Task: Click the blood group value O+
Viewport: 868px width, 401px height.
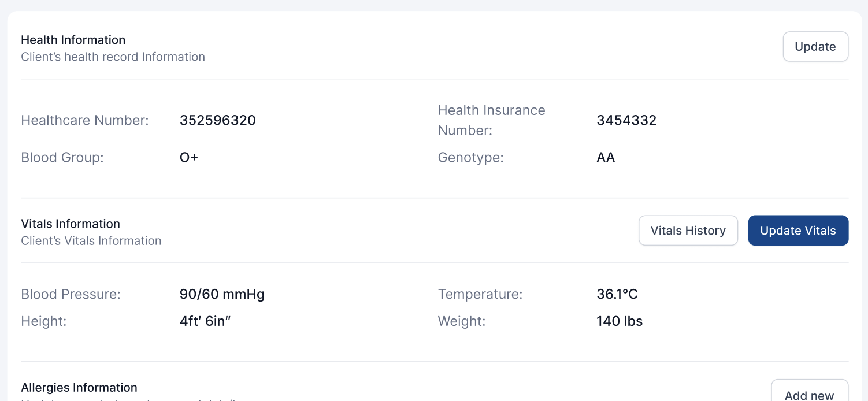Action: tap(189, 157)
